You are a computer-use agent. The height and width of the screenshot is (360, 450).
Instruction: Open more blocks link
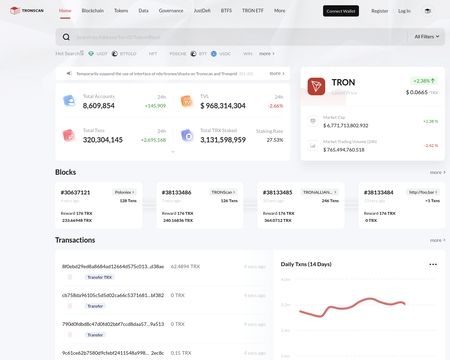click(x=437, y=172)
